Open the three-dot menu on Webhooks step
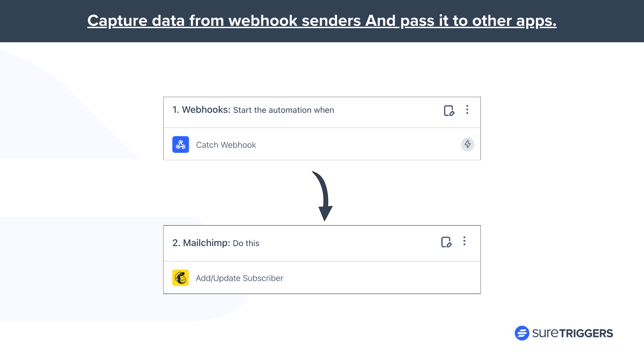The image size is (644, 362). [x=467, y=110]
